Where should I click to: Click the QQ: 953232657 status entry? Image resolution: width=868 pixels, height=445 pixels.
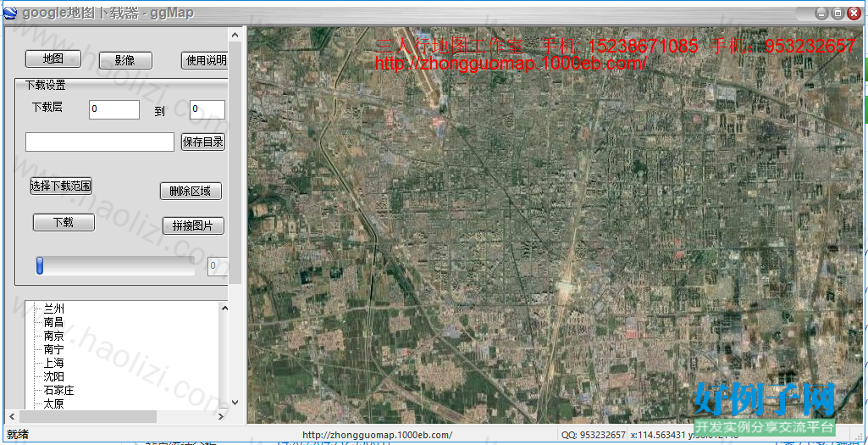(x=594, y=435)
